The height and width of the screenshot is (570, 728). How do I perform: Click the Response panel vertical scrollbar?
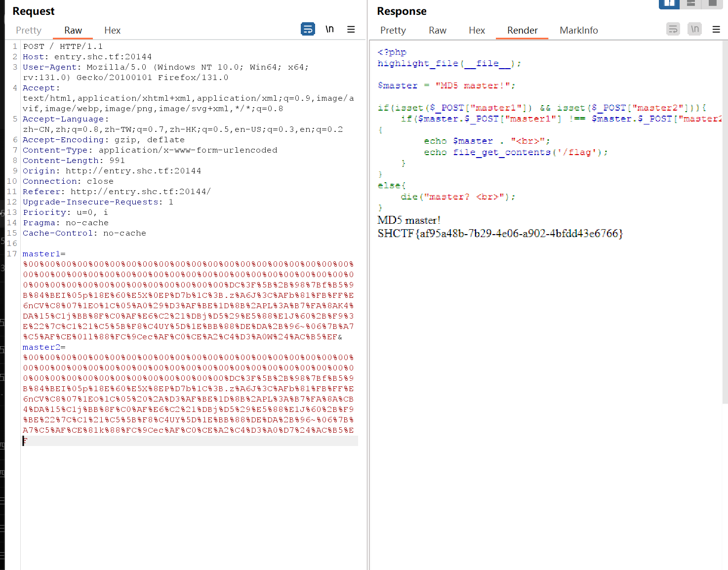point(725,222)
